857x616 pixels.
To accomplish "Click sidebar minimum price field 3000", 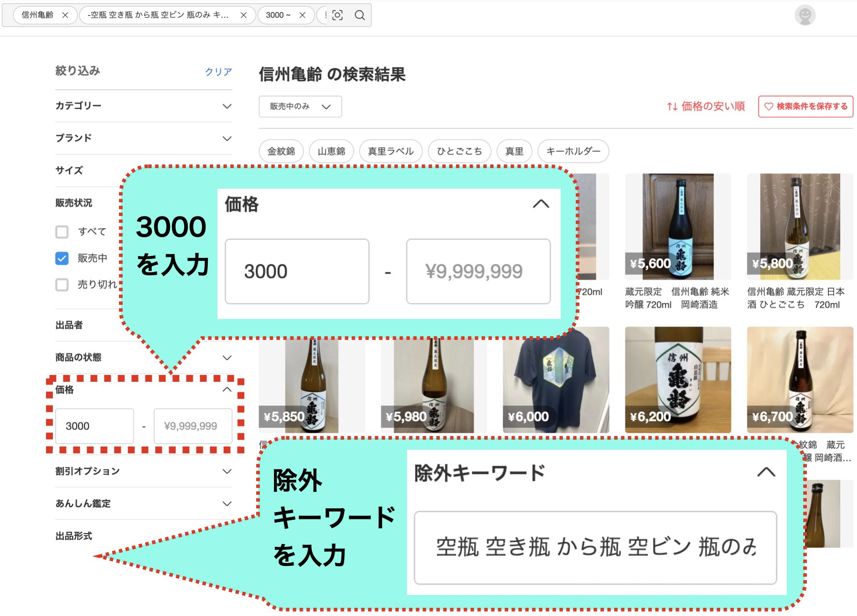I will pos(94,426).
